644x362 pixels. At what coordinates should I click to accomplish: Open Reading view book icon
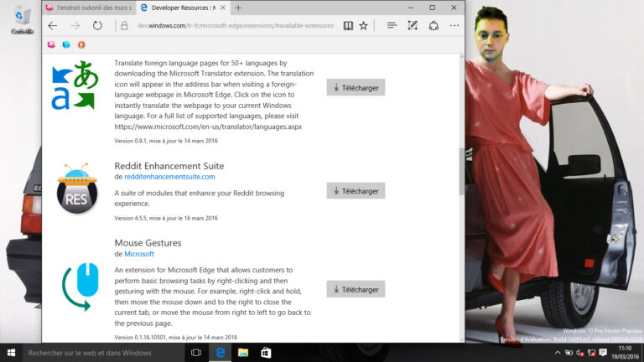click(x=348, y=26)
